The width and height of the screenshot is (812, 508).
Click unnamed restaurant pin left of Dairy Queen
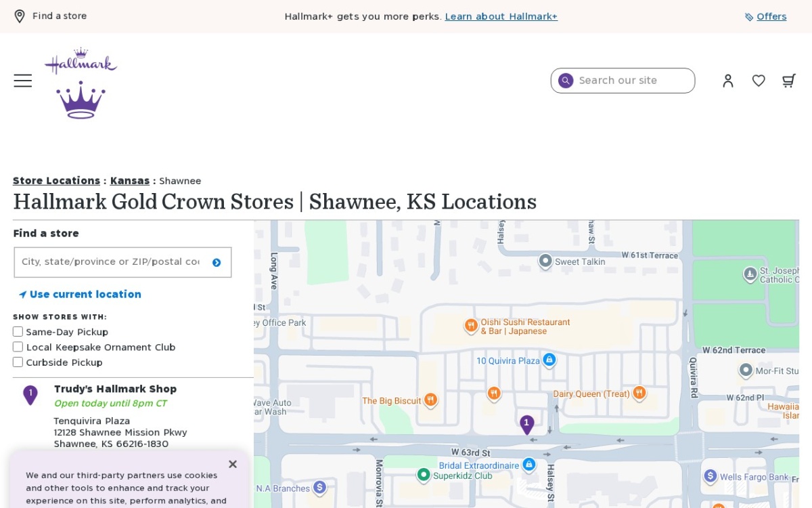[x=494, y=393]
